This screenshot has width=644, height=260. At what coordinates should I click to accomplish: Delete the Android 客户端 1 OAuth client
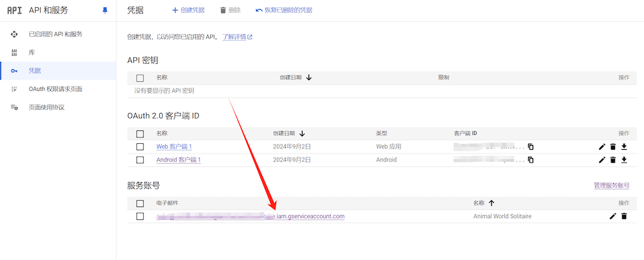tap(613, 160)
